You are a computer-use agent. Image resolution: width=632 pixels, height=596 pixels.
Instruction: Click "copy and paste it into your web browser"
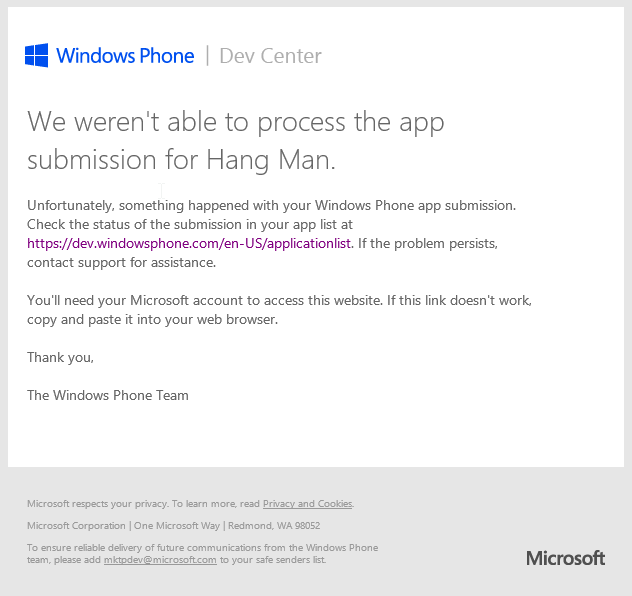click(151, 320)
